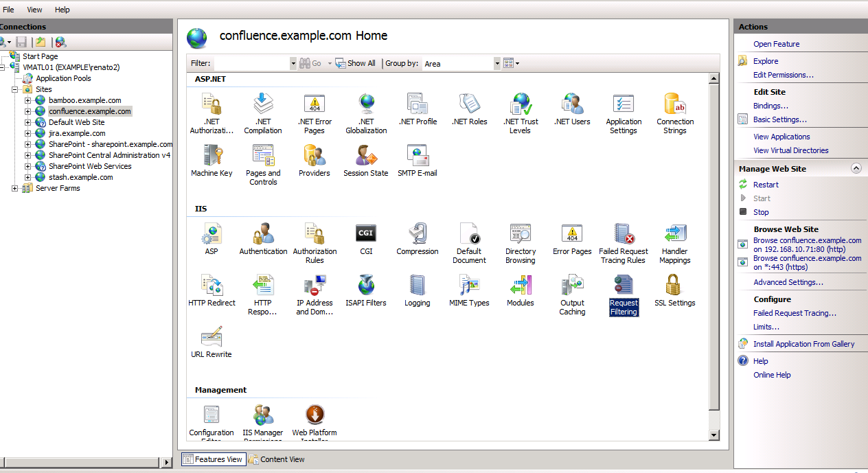
Task: Open the CGI feature icon
Action: [x=366, y=239]
